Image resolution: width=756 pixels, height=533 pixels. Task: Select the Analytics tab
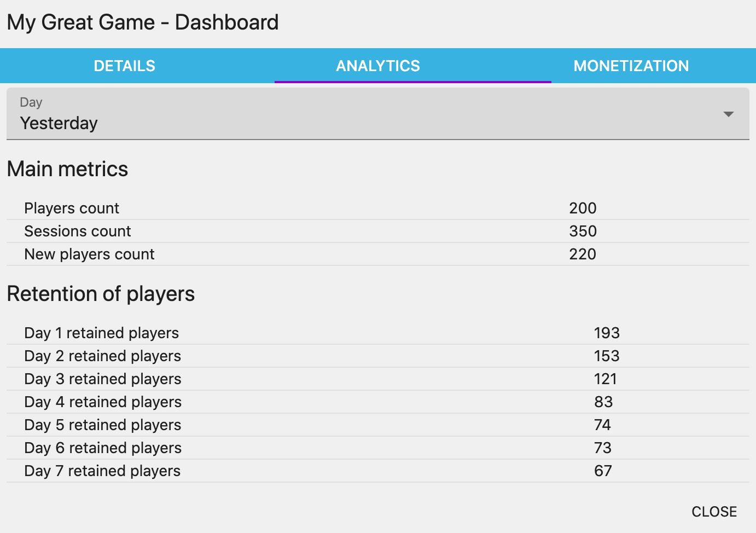point(378,66)
